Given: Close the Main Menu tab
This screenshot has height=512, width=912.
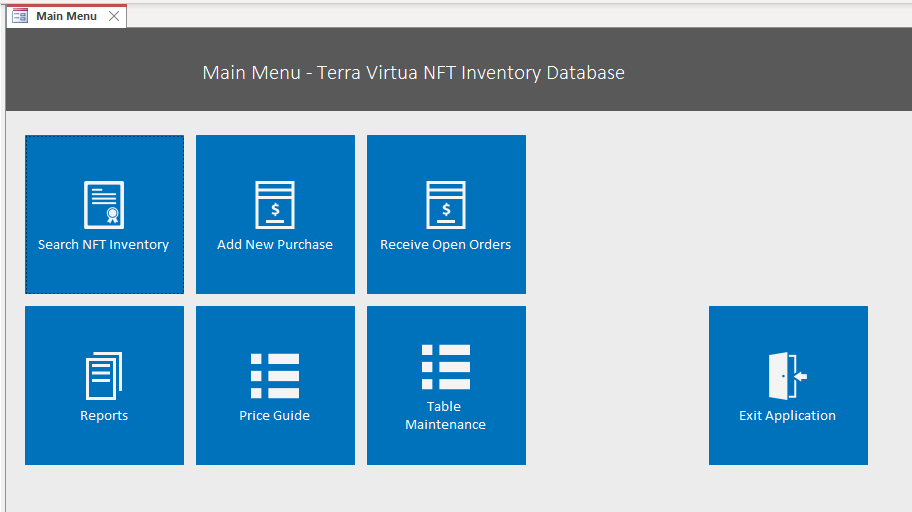Looking at the screenshot, I should [x=114, y=16].
